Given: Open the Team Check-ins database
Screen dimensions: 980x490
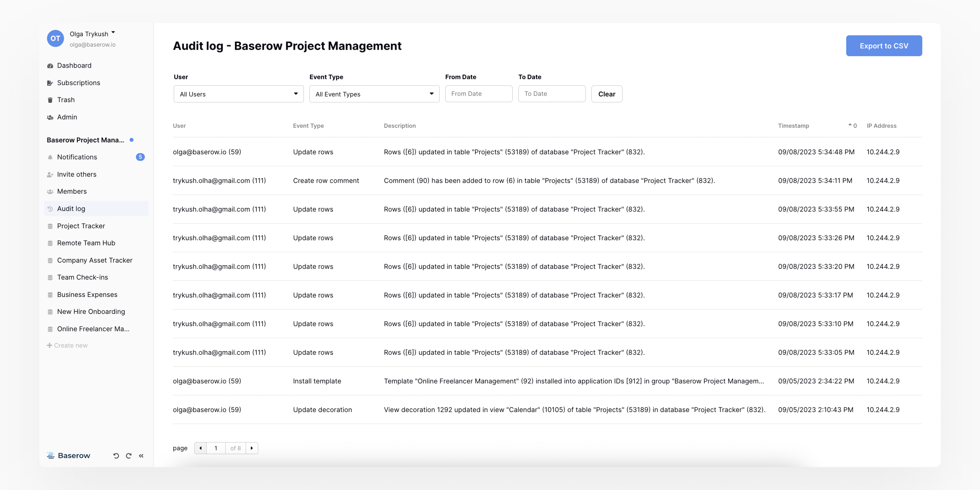Looking at the screenshot, I should (83, 277).
